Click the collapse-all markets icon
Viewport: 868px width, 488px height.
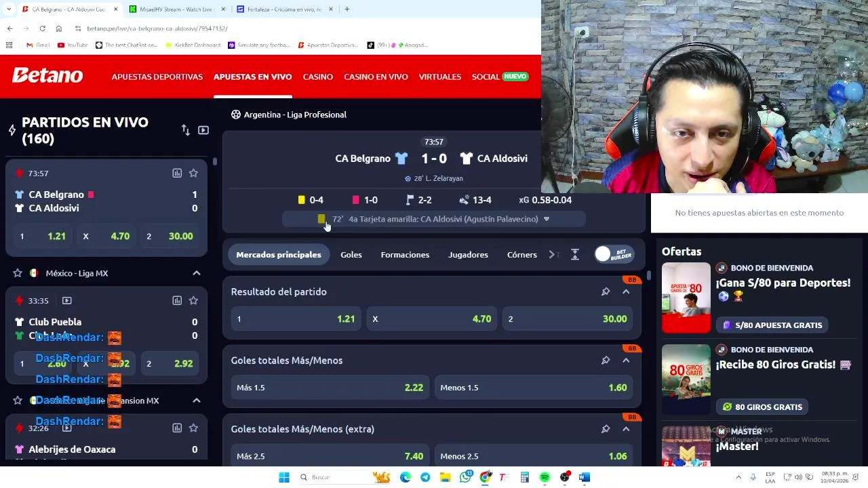(575, 255)
